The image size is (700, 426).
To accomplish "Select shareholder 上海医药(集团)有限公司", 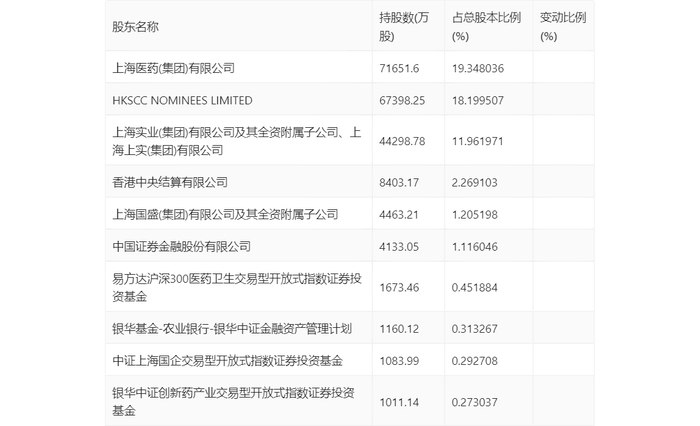I will click(173, 68).
